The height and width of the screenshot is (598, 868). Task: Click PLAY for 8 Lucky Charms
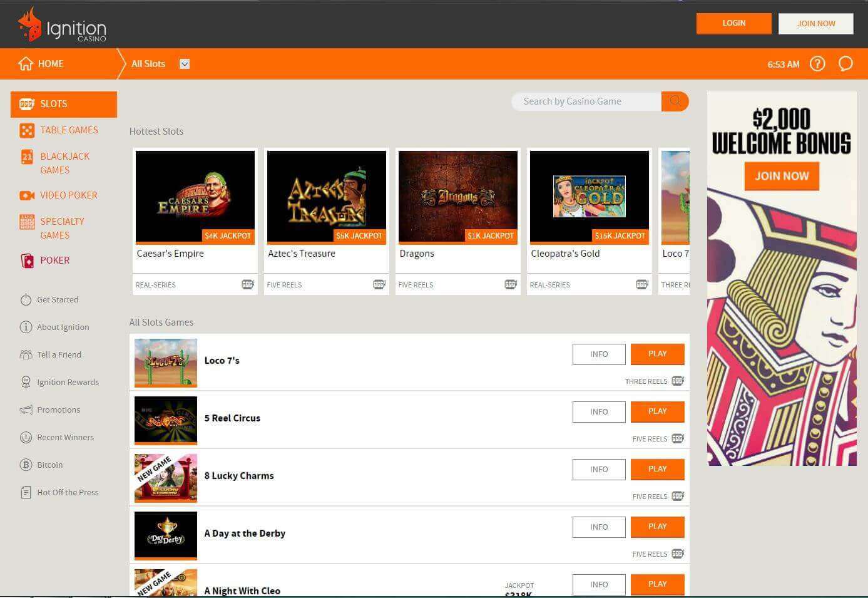click(x=658, y=469)
